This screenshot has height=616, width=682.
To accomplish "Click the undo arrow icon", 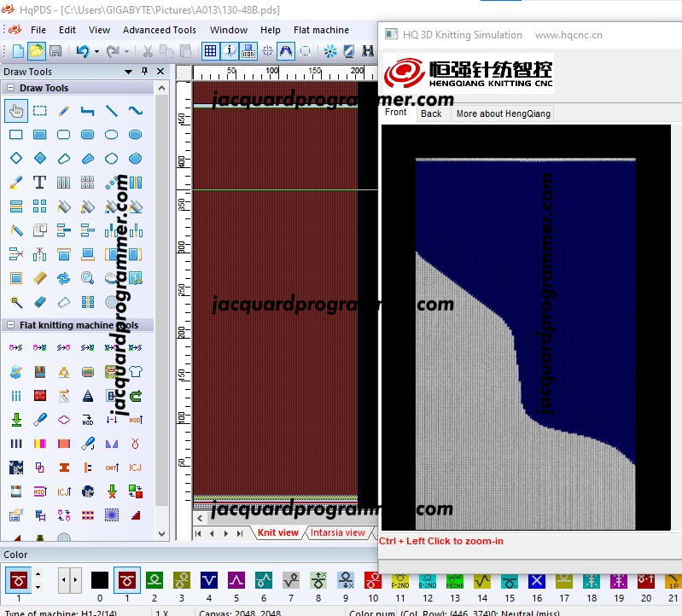I will (82, 51).
